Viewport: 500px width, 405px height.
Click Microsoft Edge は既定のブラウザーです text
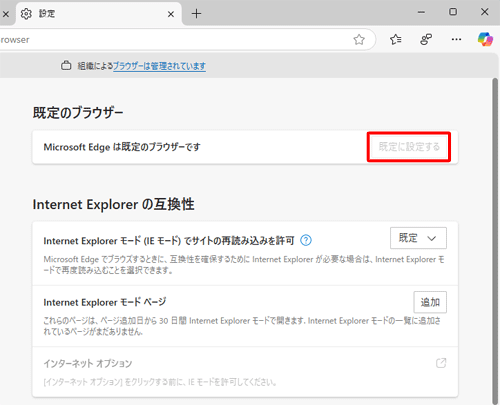coord(122,147)
